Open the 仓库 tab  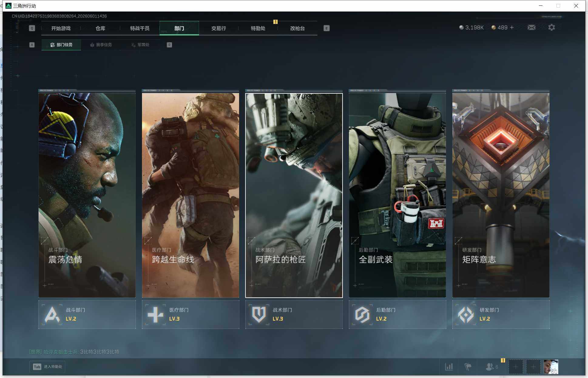100,28
